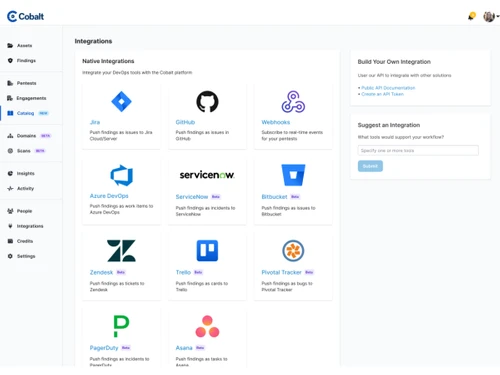Click the Asana three-dots logo
The image size is (500, 375).
click(x=207, y=326)
